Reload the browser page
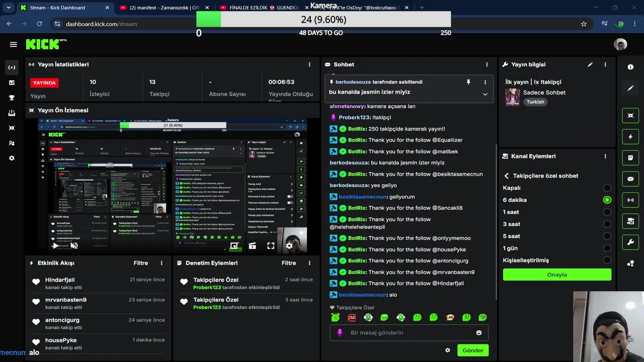Viewport: 644px width, 362px height. [39, 24]
